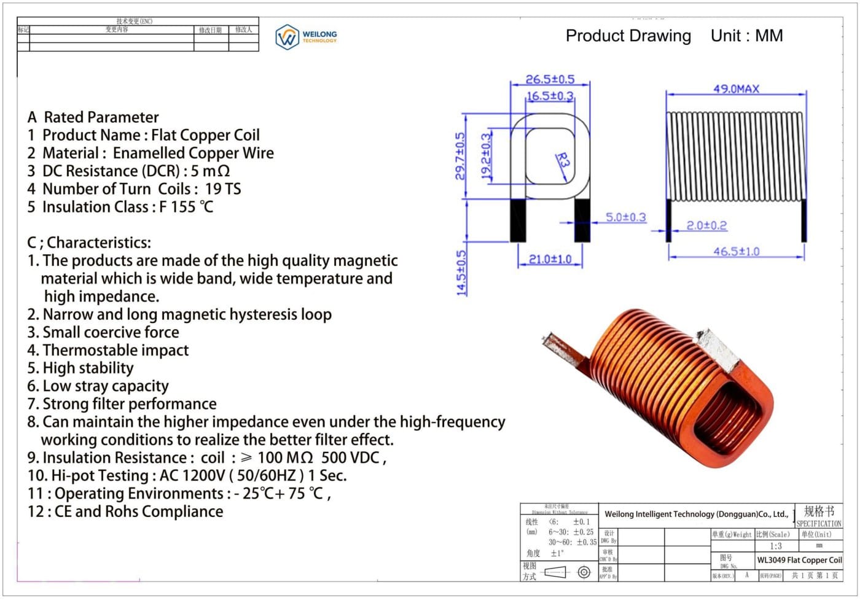Click the projection method symbol
The image size is (868, 614).
coord(567,572)
